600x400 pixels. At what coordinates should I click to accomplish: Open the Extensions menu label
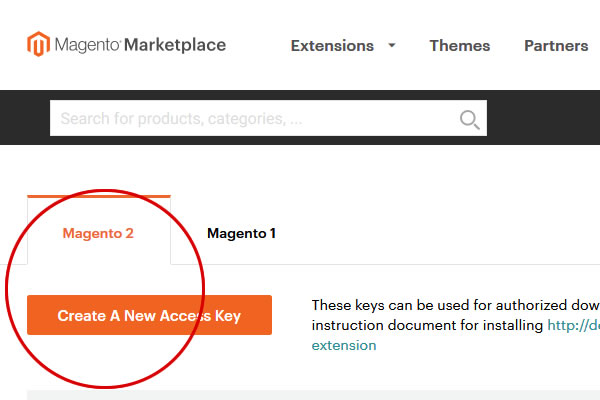click(331, 46)
